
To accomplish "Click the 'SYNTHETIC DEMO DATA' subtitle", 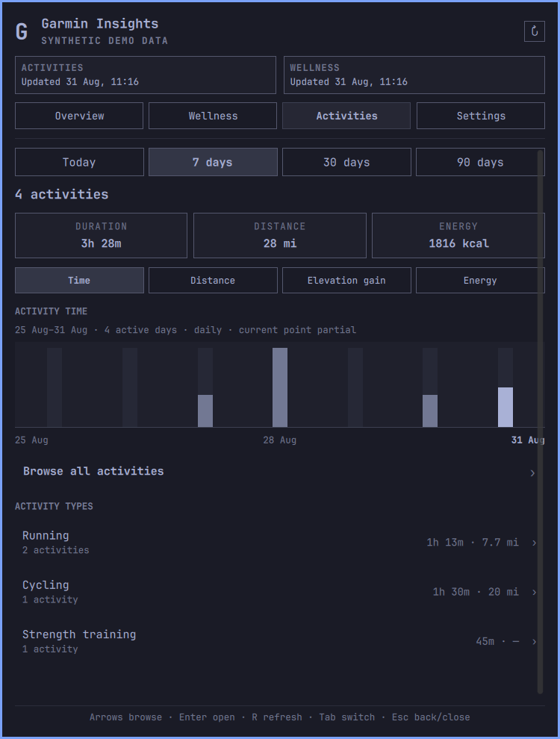I will tap(105, 41).
